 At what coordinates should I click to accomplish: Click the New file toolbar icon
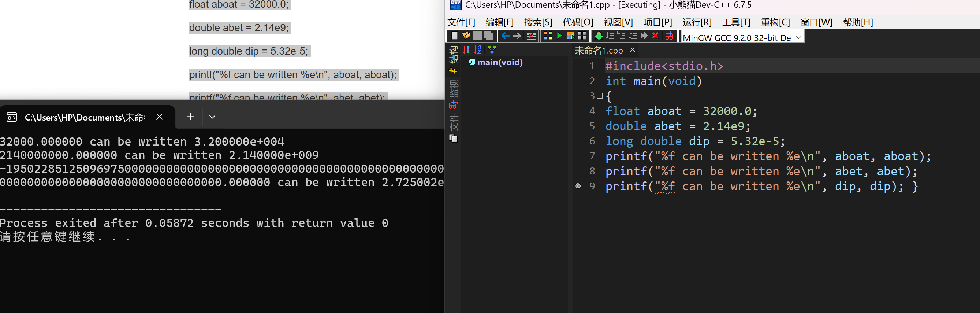(x=454, y=36)
